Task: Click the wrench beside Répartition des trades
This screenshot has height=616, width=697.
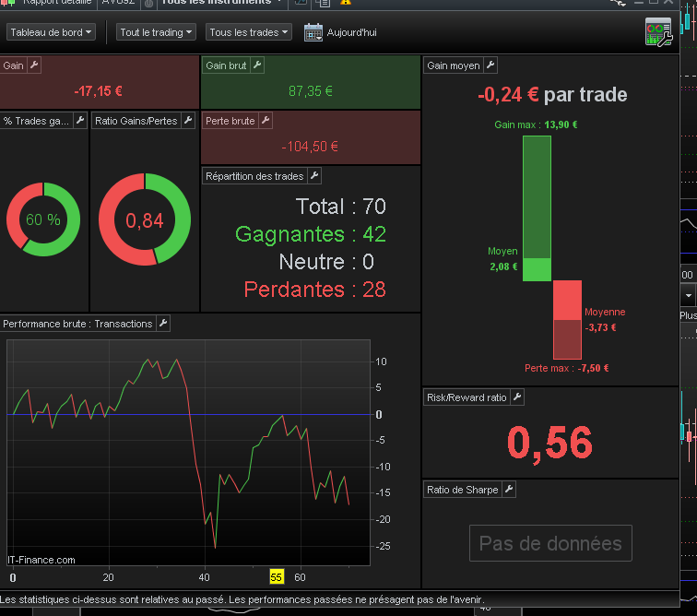Action: pos(314,176)
